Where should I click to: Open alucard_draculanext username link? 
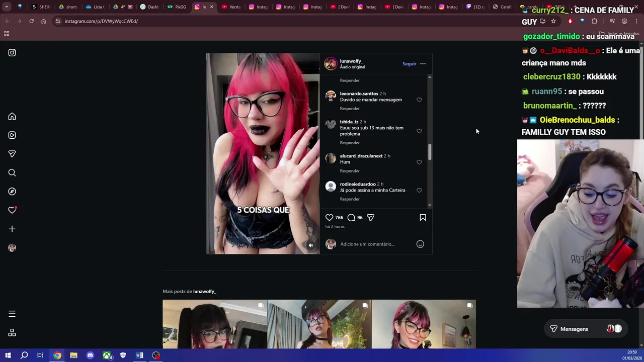point(361,156)
